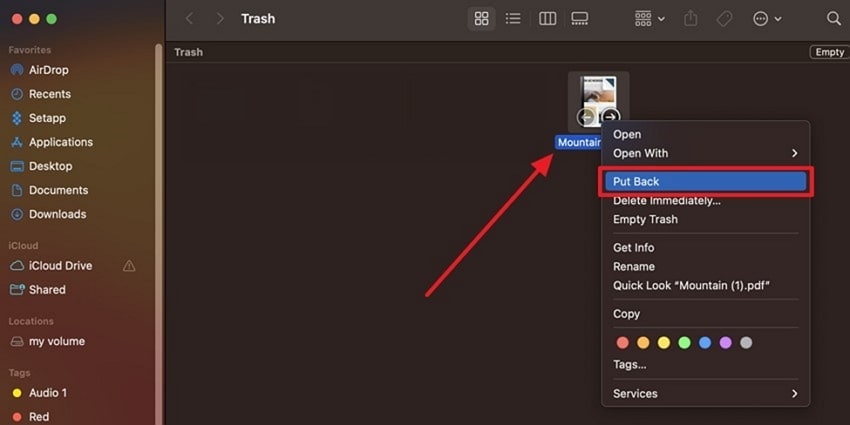Expand the Services submenu
Image resolution: width=850 pixels, height=425 pixels.
(x=705, y=394)
